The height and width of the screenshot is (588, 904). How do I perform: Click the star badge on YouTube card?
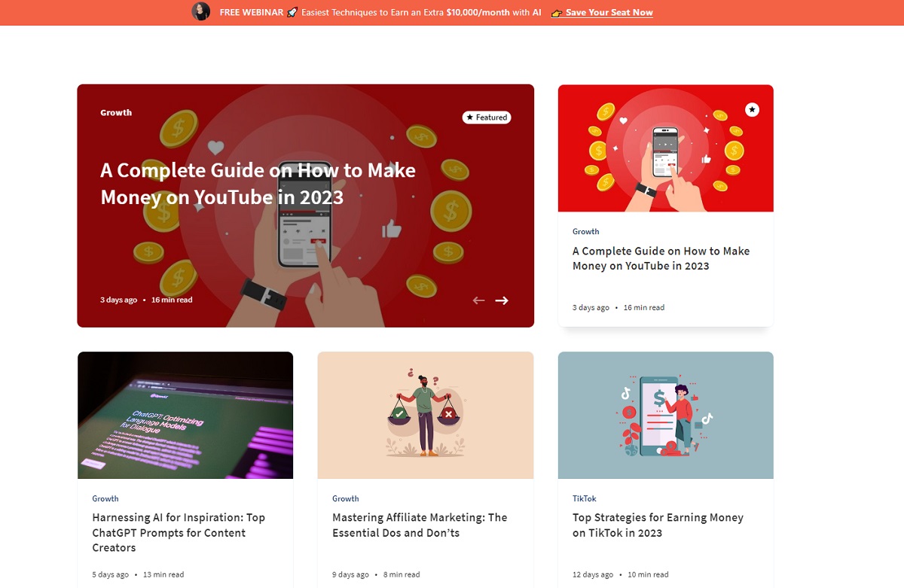752,110
